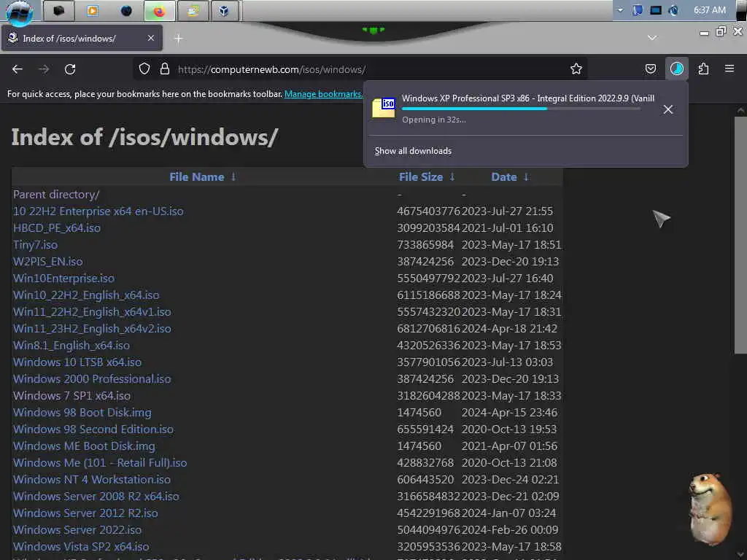
Task: Click sort arrow next to File Size
Action: pyautogui.click(x=452, y=176)
